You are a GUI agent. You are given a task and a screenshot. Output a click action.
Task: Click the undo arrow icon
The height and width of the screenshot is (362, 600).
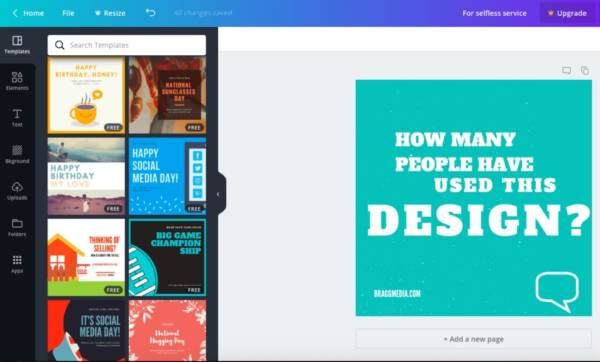(x=150, y=13)
